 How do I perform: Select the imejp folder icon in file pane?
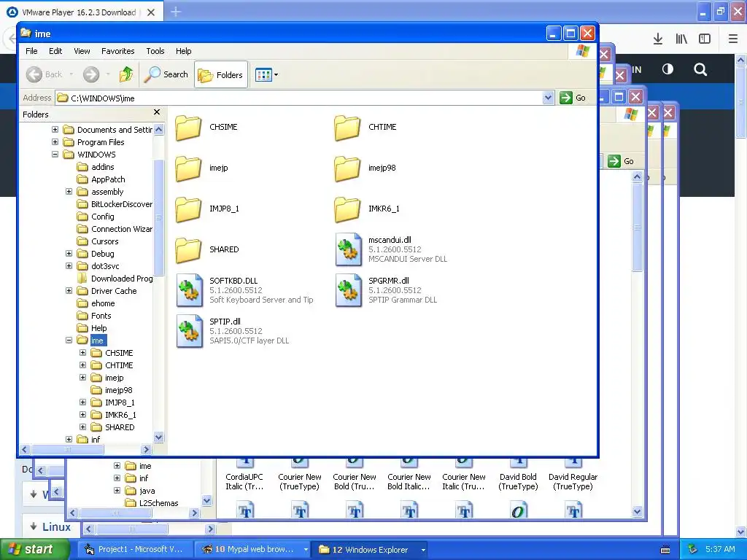(x=188, y=168)
